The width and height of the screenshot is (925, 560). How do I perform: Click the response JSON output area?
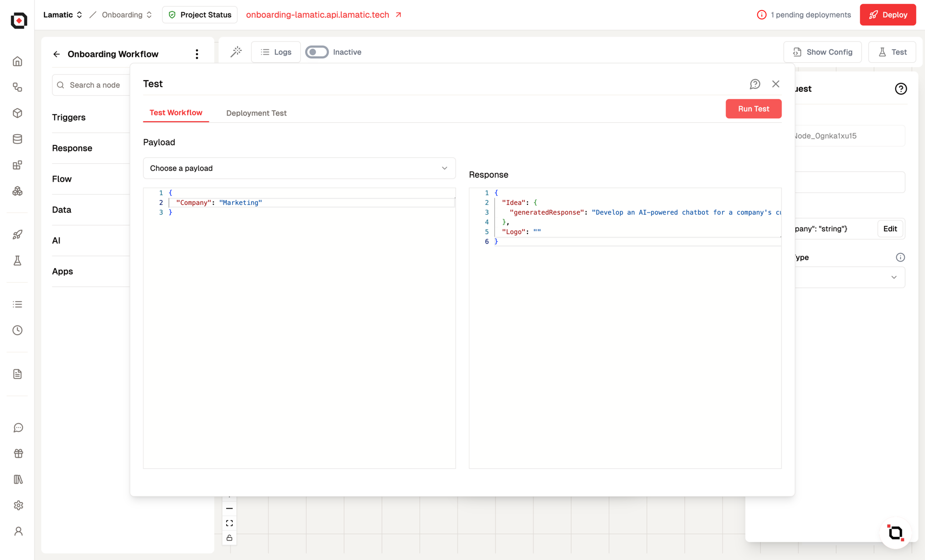tap(625, 328)
